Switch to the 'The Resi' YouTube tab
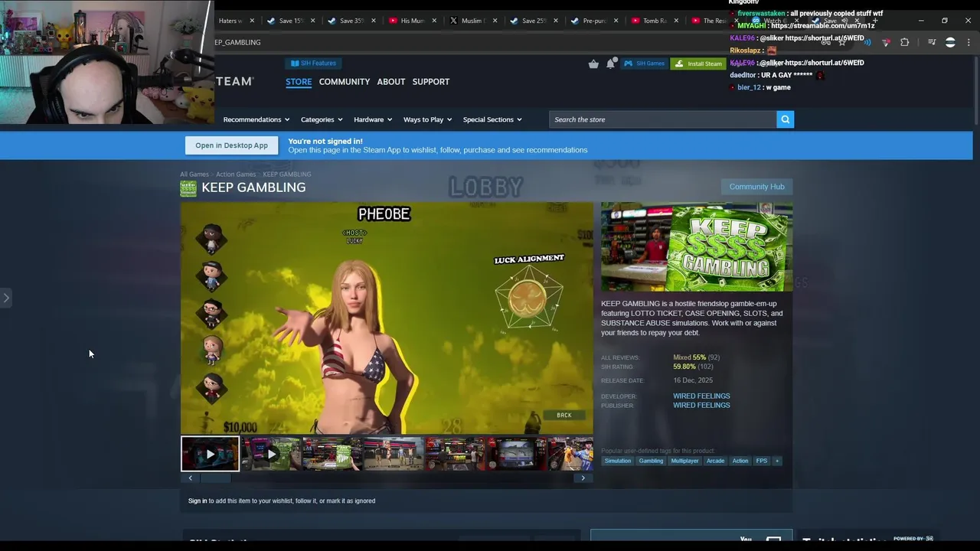The height and width of the screenshot is (551, 980). click(710, 21)
